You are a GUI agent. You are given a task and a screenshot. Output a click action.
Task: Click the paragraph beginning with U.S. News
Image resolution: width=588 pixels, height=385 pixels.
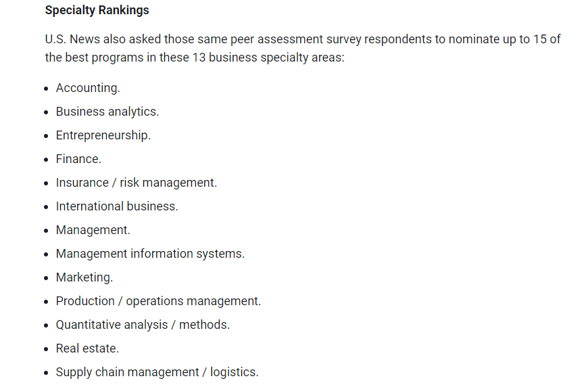303,48
